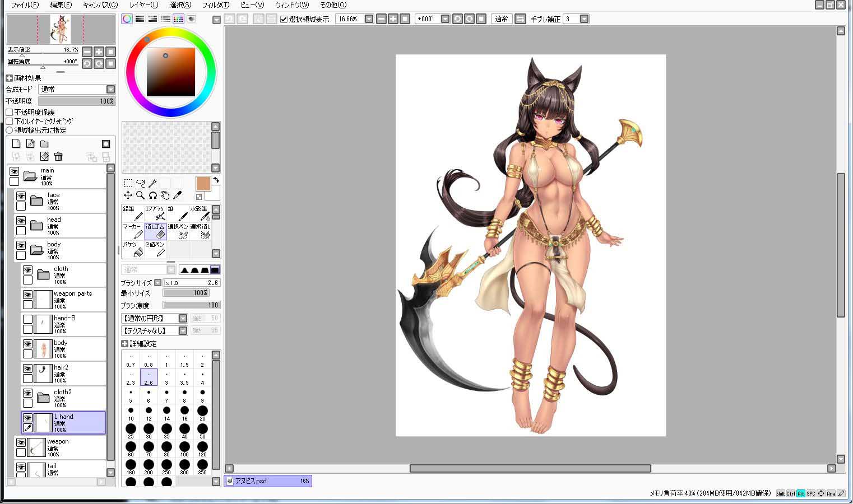Screen dimensions: 853x504
Task: Activate the magic wand selection tool
Action: click(x=152, y=183)
